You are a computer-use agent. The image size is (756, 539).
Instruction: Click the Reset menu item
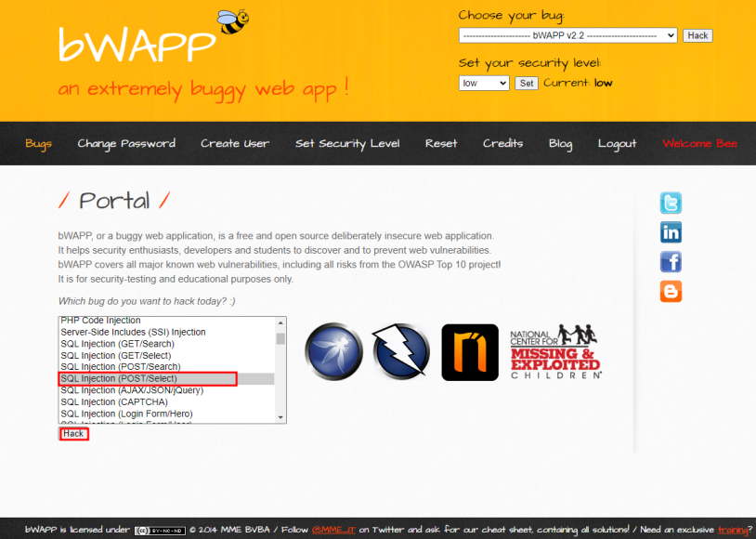pos(441,143)
